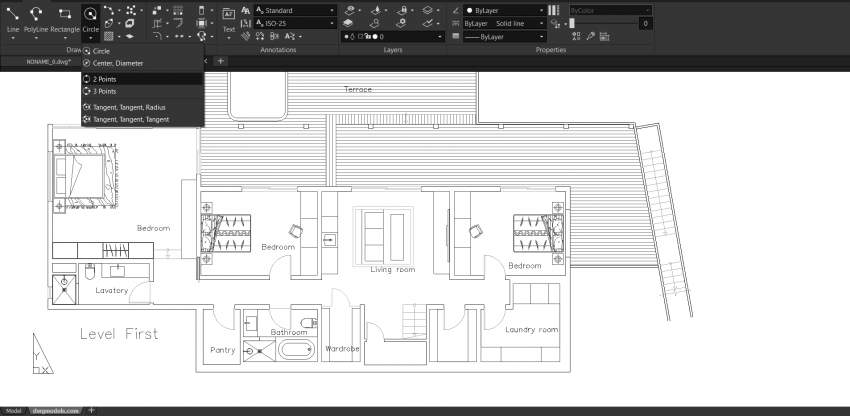Viewport: 850px width, 416px height.
Task: Switch to the dwgmodels.com layout tab
Action: tap(56, 411)
